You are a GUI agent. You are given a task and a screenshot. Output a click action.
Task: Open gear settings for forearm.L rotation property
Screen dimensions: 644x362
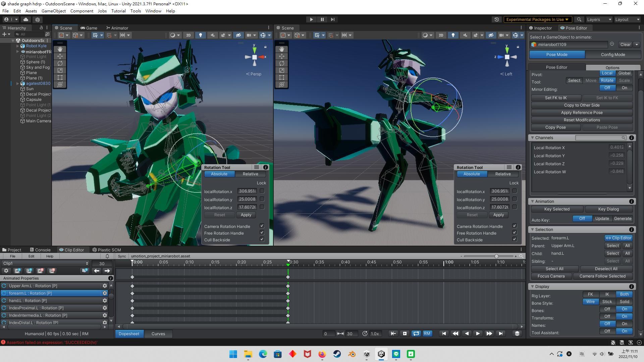[105, 293]
